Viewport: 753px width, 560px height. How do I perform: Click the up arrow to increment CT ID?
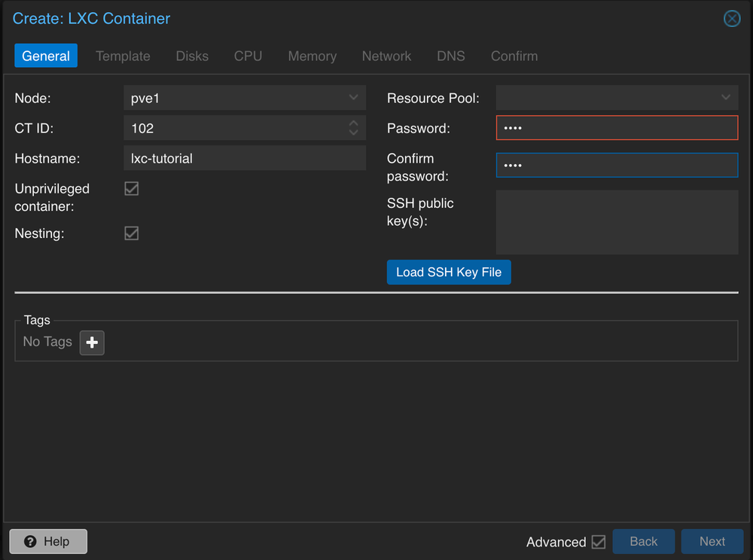click(353, 124)
